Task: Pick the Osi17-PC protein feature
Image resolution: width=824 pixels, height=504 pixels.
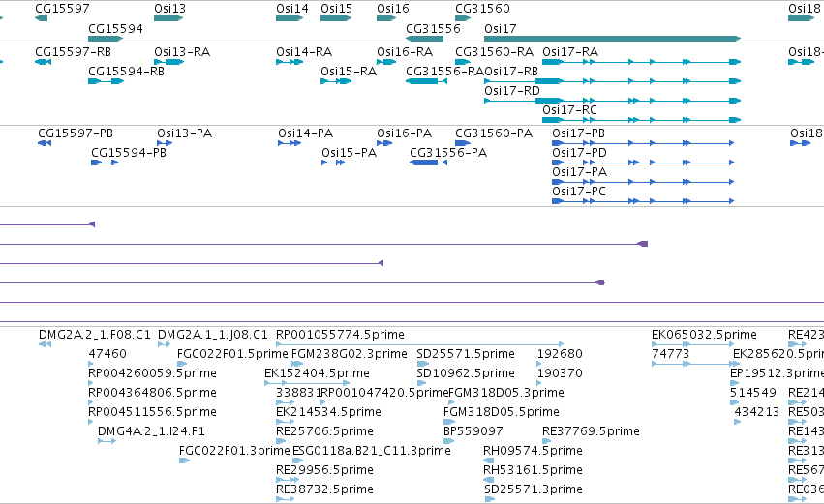Action: pos(643,201)
